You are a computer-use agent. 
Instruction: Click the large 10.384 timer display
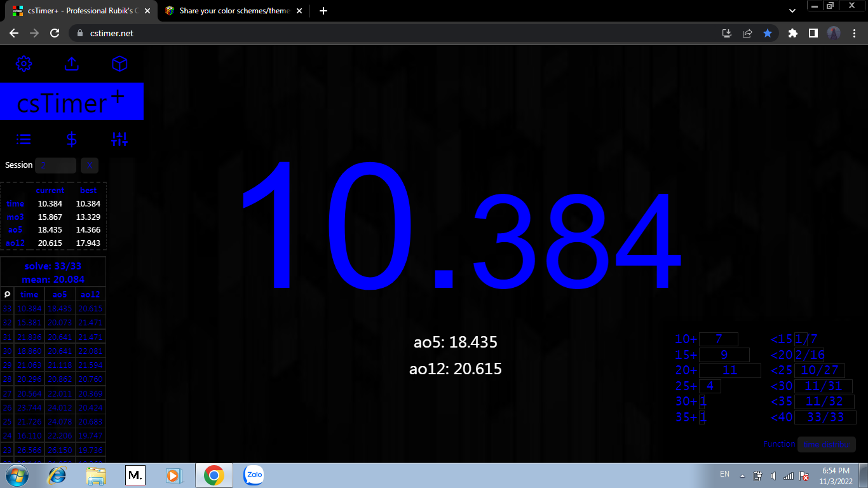(462, 227)
